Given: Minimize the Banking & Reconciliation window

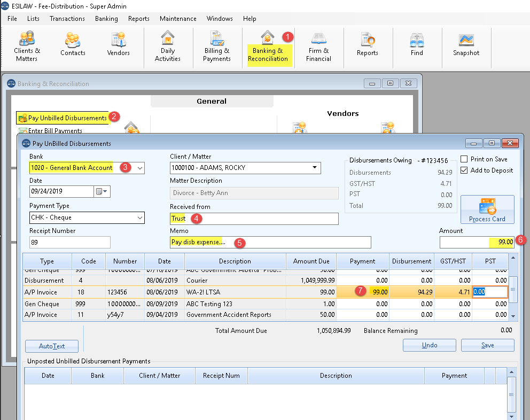Looking at the screenshot, I should (372, 83).
